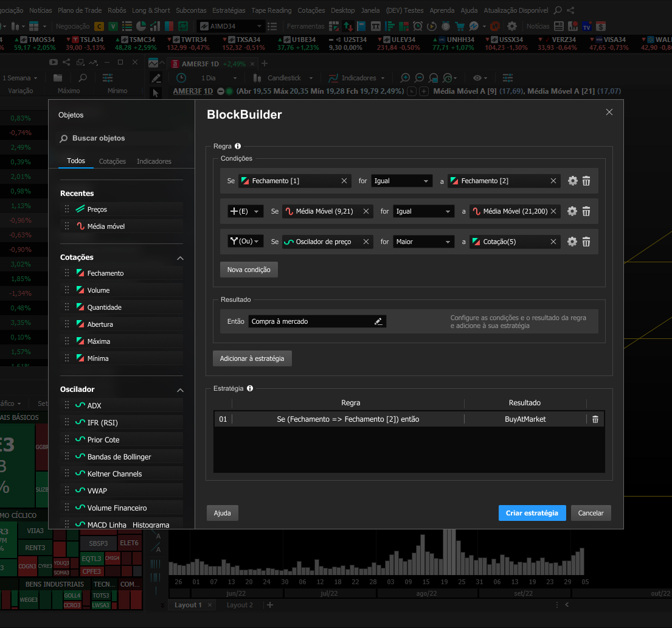Delete strategy rule 01 with the trash icon
This screenshot has height=628, width=672.
[595, 419]
